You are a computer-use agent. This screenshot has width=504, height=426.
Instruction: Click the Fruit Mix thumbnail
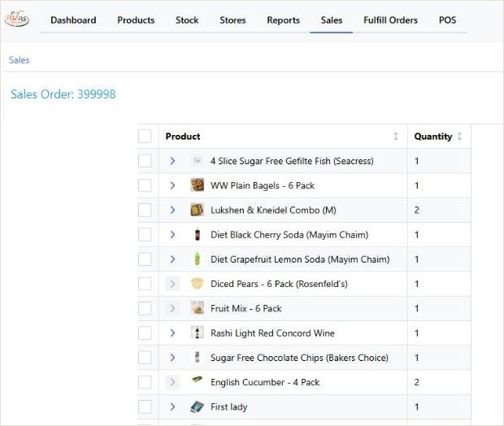click(198, 308)
